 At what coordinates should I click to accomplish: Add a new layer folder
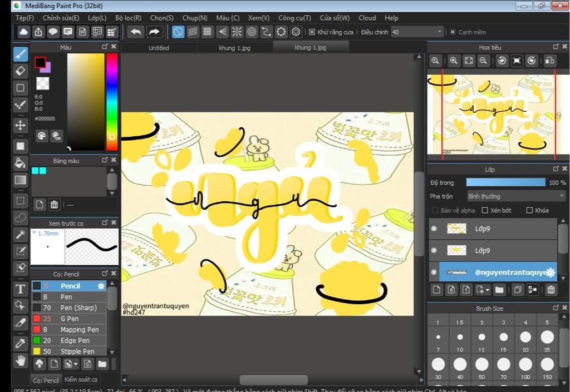499,290
